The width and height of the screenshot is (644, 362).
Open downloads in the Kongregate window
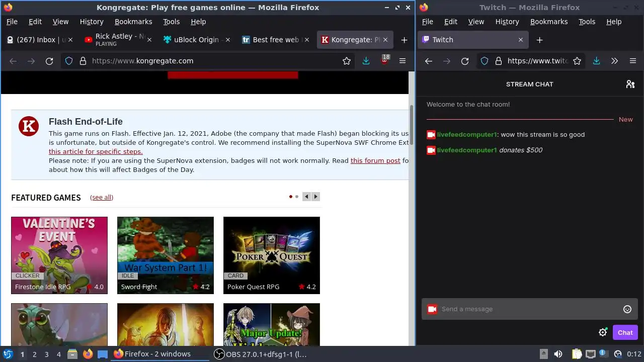point(366,61)
